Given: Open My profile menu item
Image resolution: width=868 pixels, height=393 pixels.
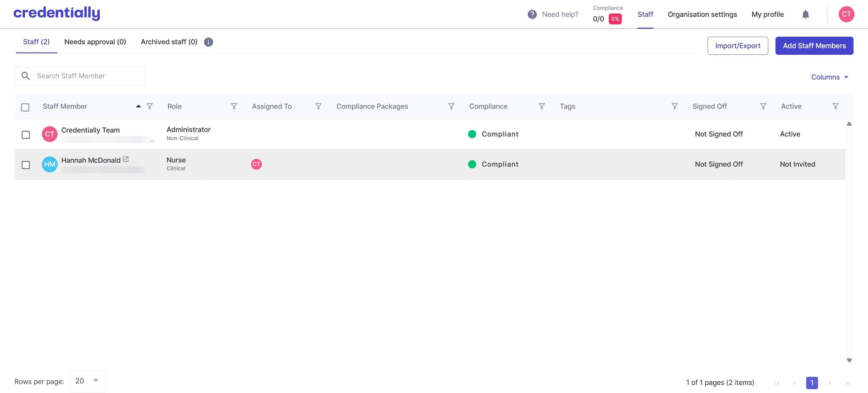Looking at the screenshot, I should pos(768,14).
